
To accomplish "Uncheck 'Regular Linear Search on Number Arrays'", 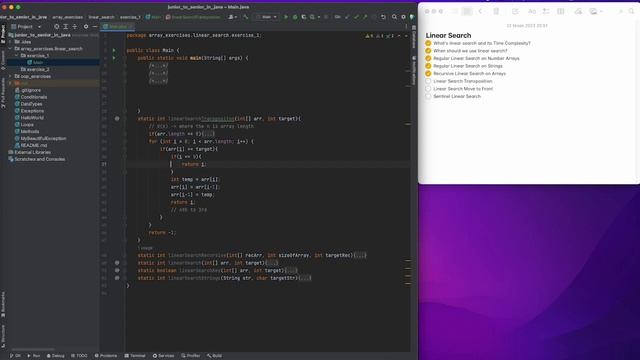I will point(428,58).
